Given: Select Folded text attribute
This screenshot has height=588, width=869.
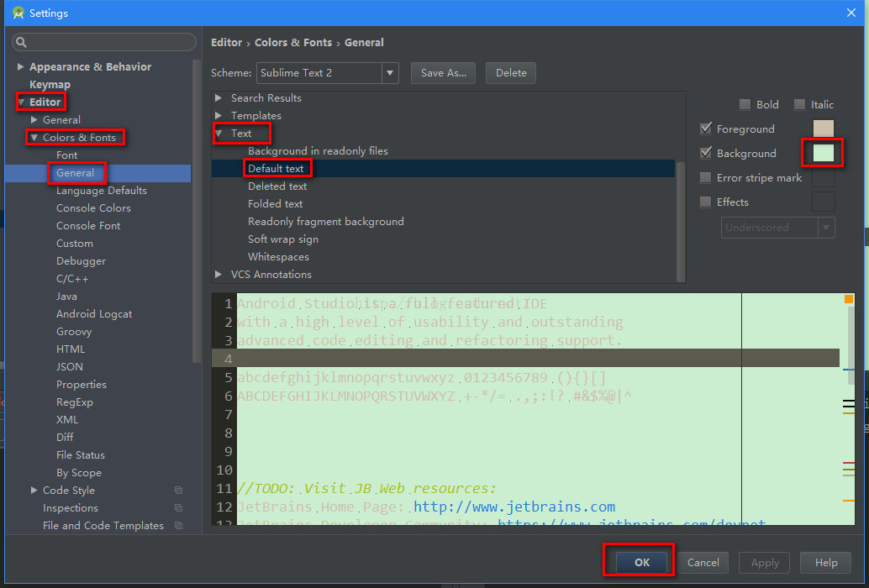Looking at the screenshot, I should point(275,204).
